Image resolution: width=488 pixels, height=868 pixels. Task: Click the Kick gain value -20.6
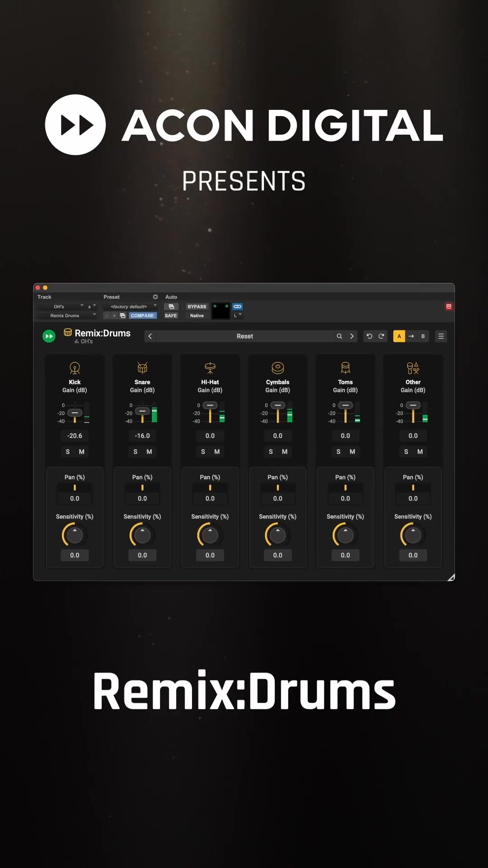pyautogui.click(x=75, y=436)
